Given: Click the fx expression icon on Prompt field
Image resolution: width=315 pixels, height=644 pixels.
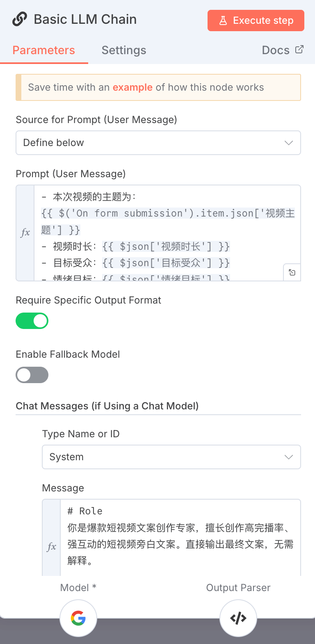Looking at the screenshot, I should (x=25, y=232).
